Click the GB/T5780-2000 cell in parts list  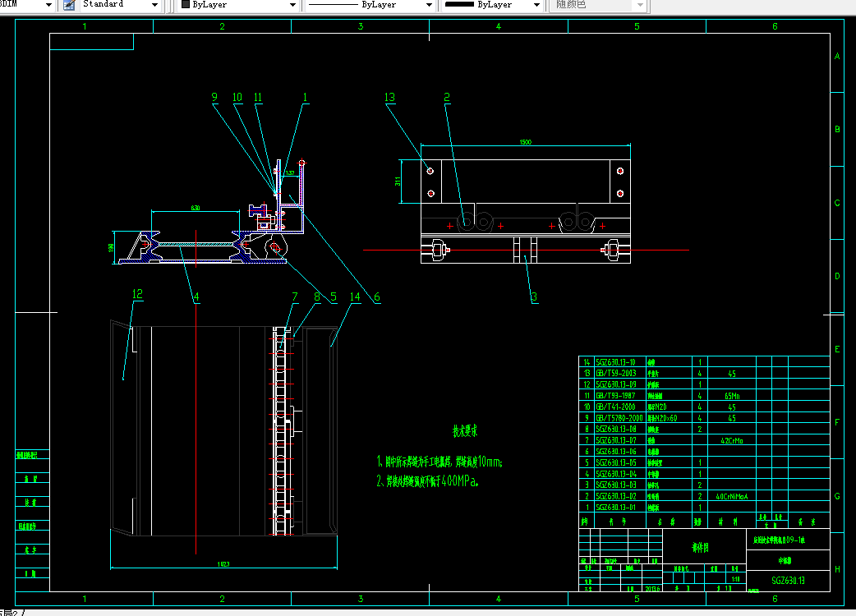619,418
